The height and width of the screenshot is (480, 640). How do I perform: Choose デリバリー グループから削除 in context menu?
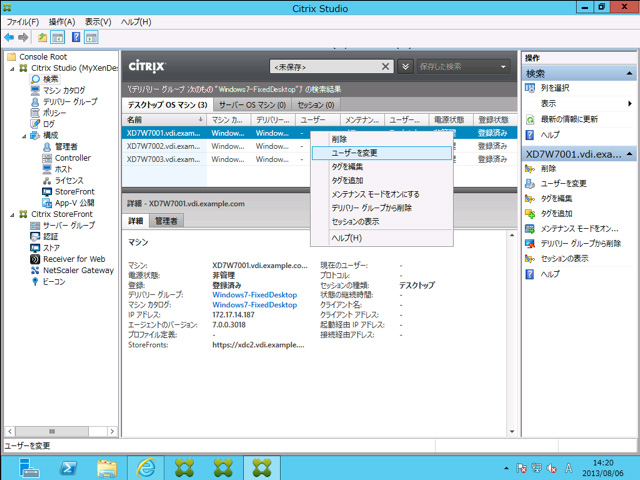[x=382, y=208]
